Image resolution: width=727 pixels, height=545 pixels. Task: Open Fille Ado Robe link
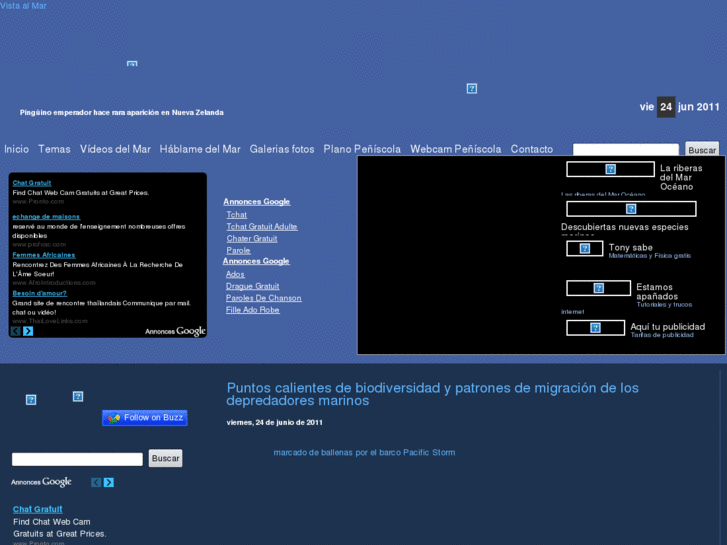click(253, 310)
